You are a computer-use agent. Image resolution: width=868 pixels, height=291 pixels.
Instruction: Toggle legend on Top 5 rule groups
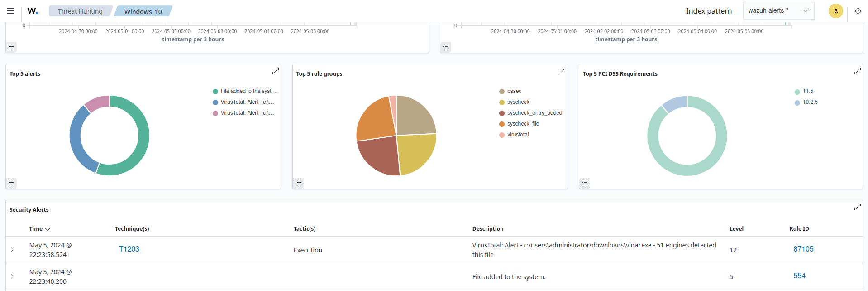298,183
